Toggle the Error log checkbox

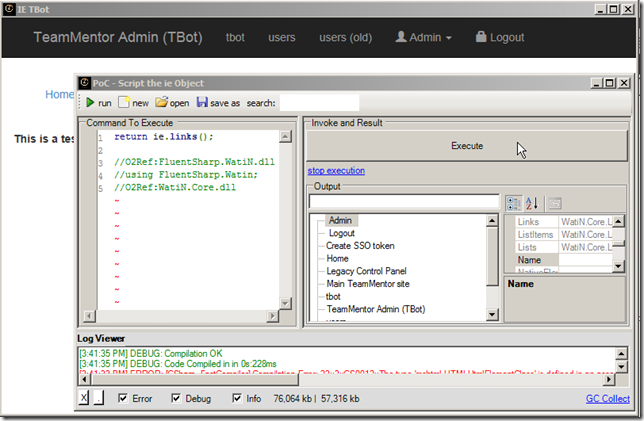(x=123, y=399)
